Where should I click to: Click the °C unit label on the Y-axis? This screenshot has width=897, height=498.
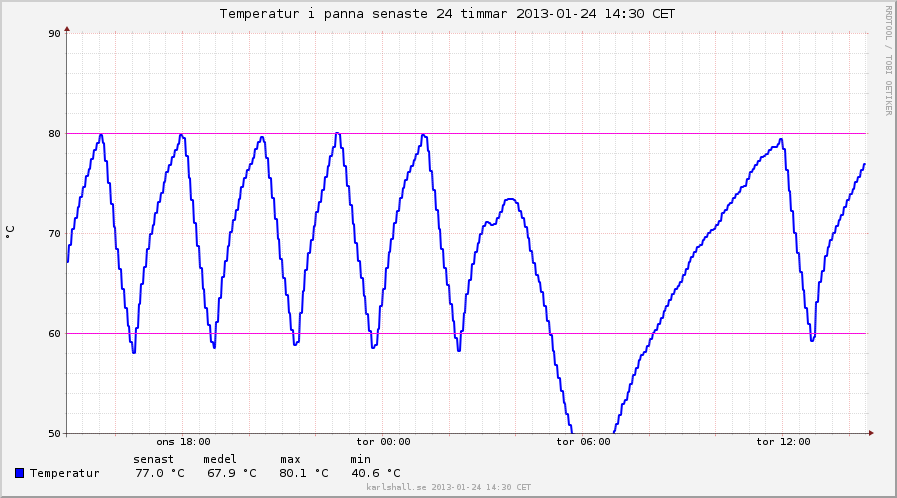(x=10, y=231)
